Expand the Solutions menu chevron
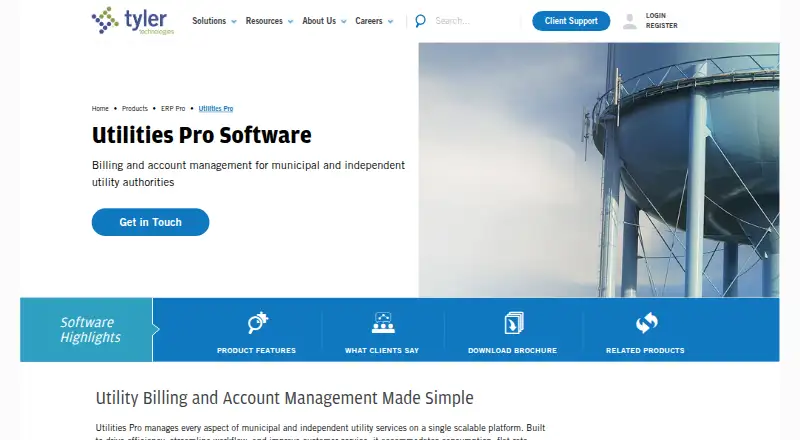The width and height of the screenshot is (800, 440). [234, 21]
